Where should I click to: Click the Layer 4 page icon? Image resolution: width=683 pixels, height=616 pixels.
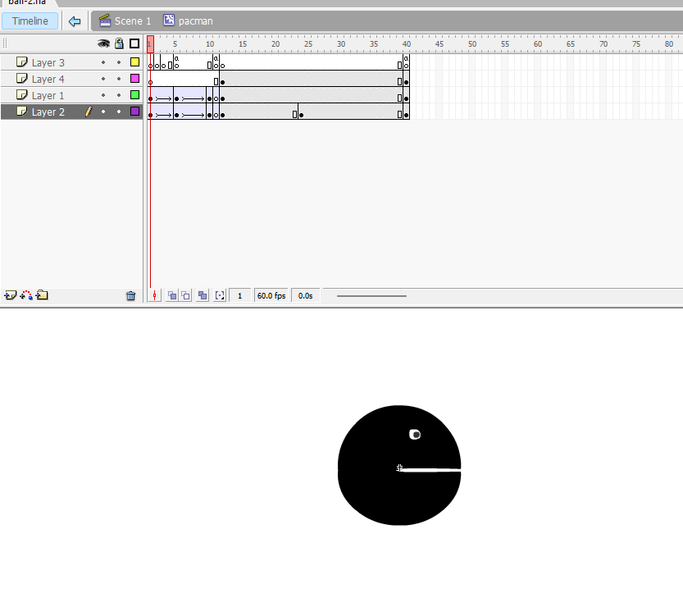point(22,79)
